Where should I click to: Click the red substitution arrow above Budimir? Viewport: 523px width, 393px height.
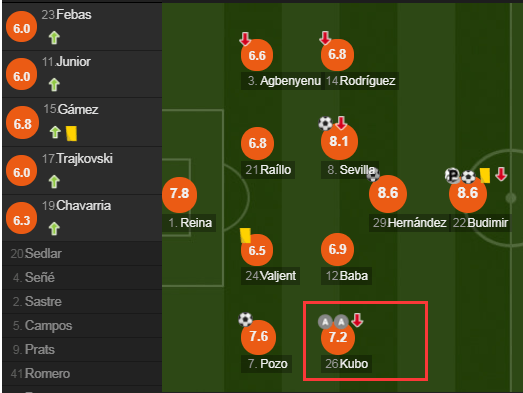click(x=501, y=174)
